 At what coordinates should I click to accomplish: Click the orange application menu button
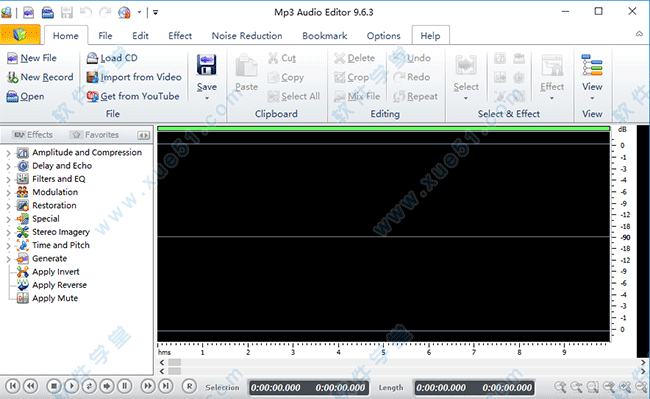pyautogui.click(x=20, y=34)
